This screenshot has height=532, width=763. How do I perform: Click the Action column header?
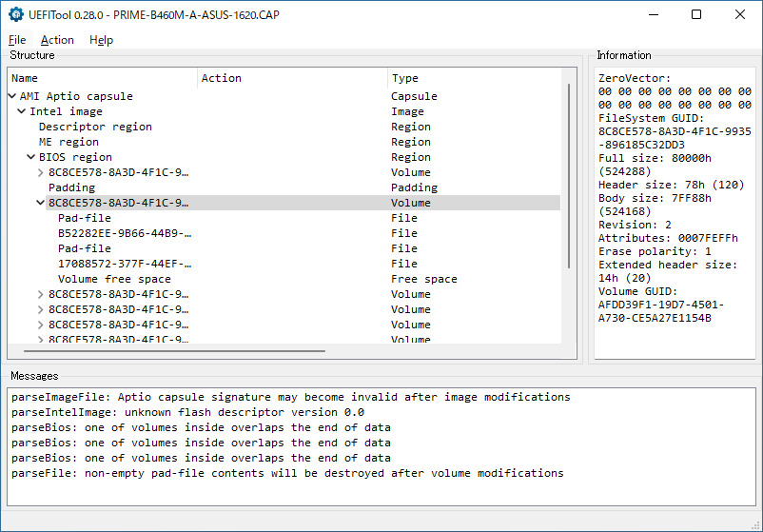292,78
